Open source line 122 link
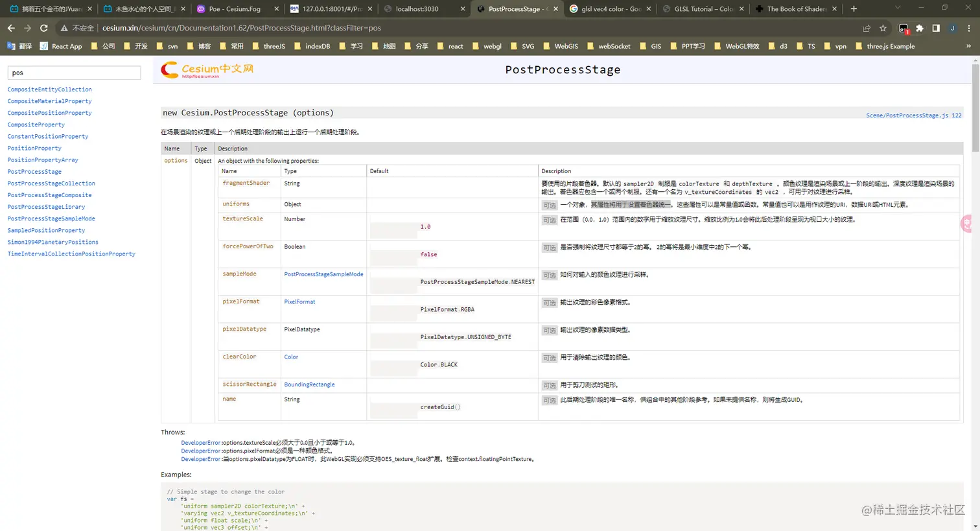Screen dimensions: 980x531 [x=957, y=115]
